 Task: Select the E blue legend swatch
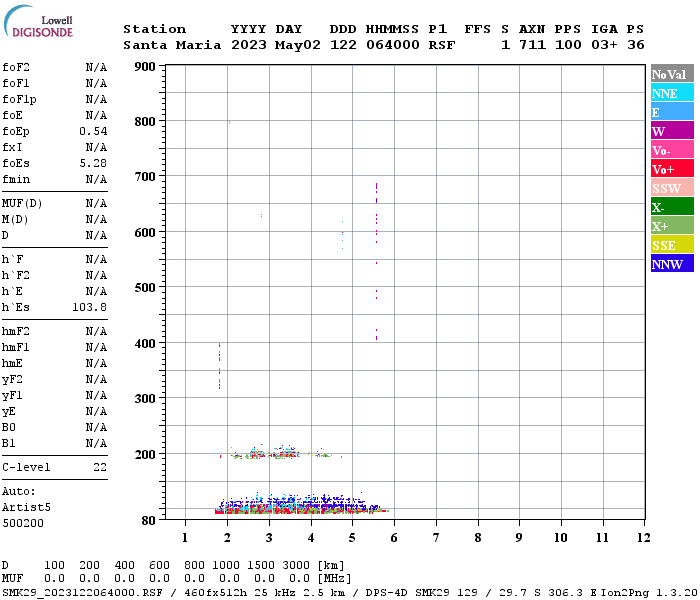click(x=672, y=112)
